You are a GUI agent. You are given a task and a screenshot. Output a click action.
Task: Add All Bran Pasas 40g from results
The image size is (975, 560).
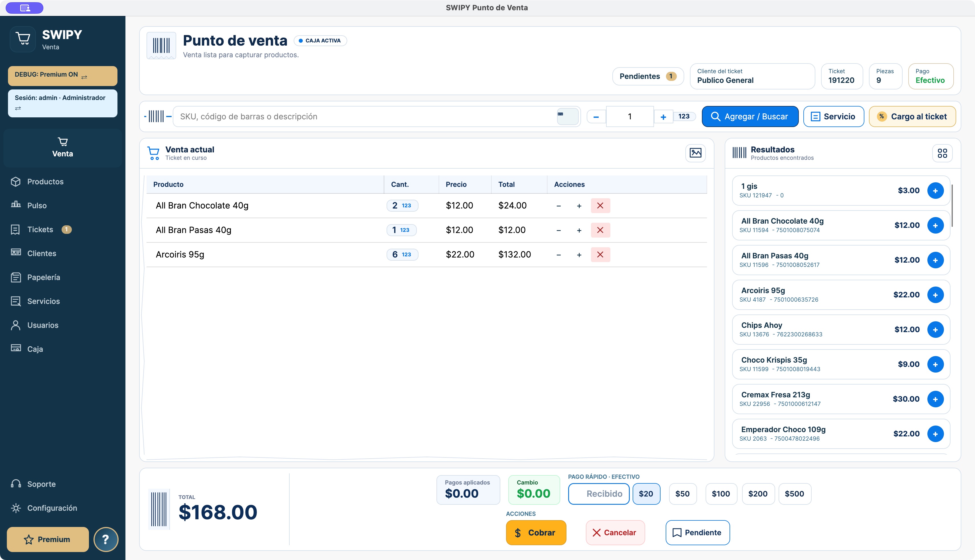[935, 260]
